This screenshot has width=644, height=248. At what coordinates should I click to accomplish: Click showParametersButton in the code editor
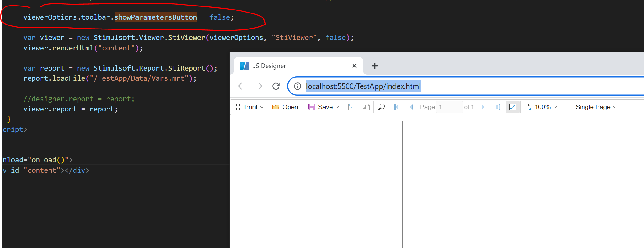(x=156, y=17)
